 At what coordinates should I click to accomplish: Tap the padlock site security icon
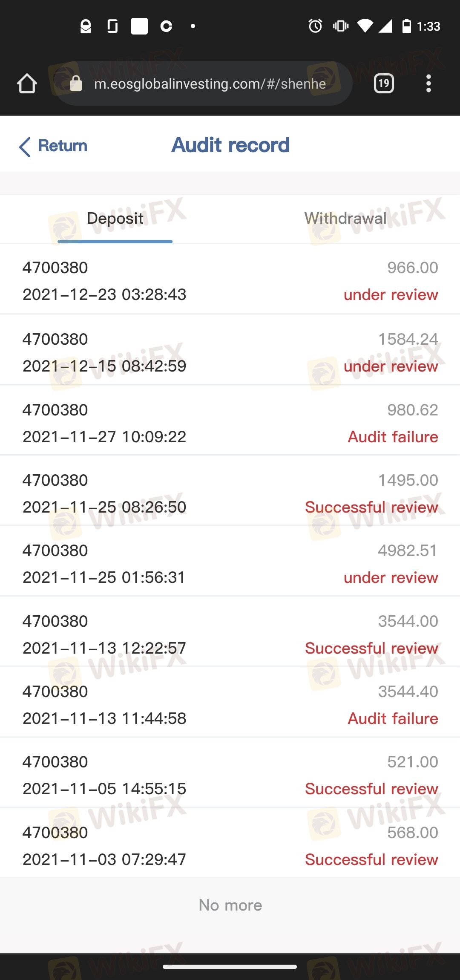coord(76,84)
